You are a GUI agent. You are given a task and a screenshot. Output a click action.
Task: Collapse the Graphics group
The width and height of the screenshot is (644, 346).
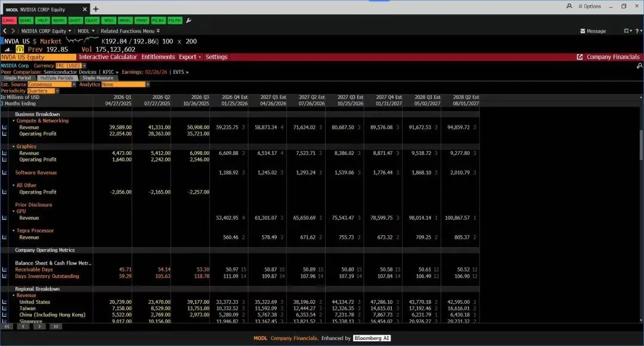point(14,146)
